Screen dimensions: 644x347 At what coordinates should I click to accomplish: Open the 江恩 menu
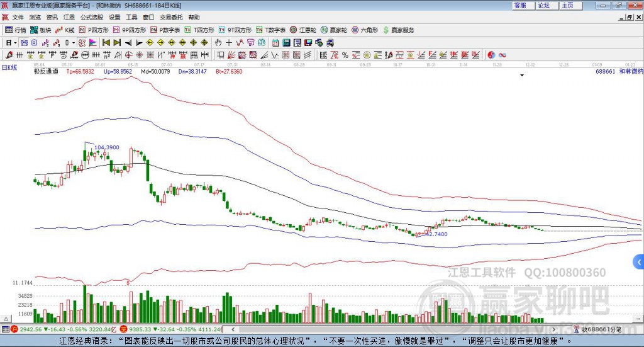pyautogui.click(x=69, y=17)
